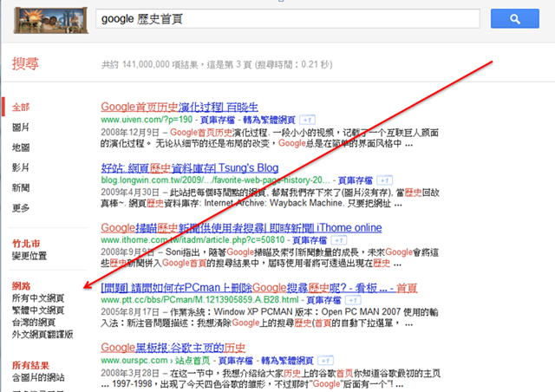
Task: Click the 網路 section heading
Action: (x=21, y=286)
